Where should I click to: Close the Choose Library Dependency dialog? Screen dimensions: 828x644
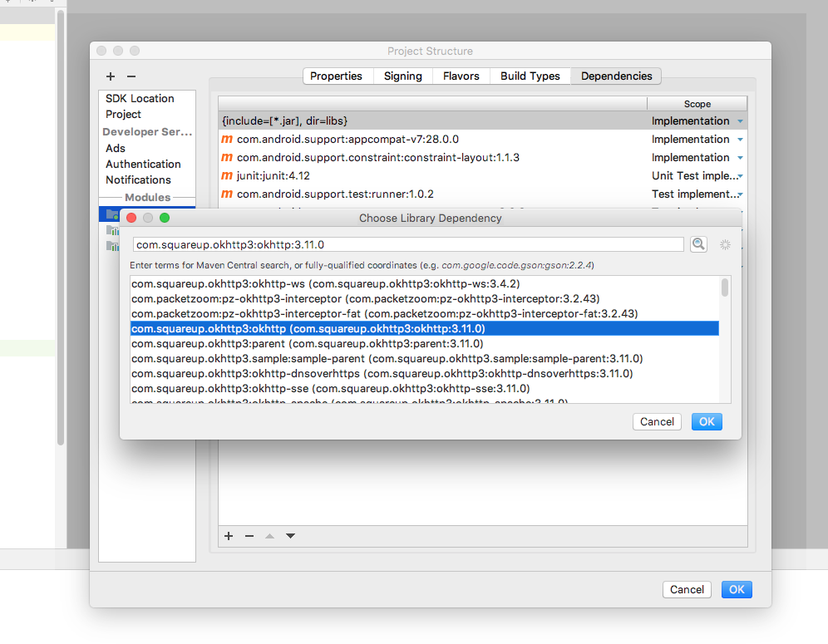click(131, 218)
